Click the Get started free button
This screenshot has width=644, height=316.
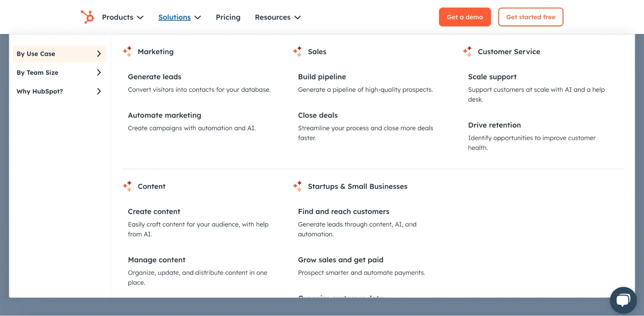click(x=531, y=17)
